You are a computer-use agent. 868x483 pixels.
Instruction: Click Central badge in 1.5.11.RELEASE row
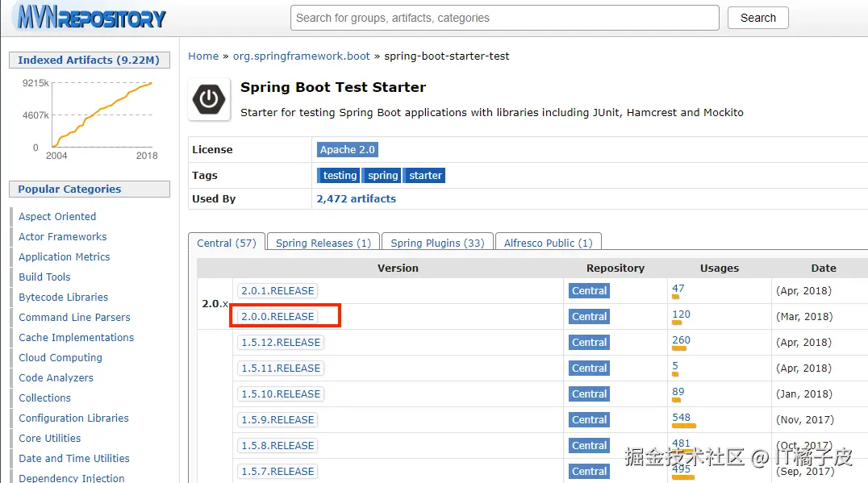(x=589, y=368)
